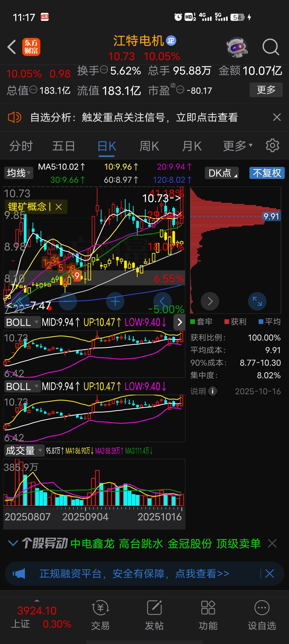Image resolution: width=289 pixels, height=644 pixels.
Task: Tap the 上证 index 3924.10 quote
Action: tap(41, 617)
